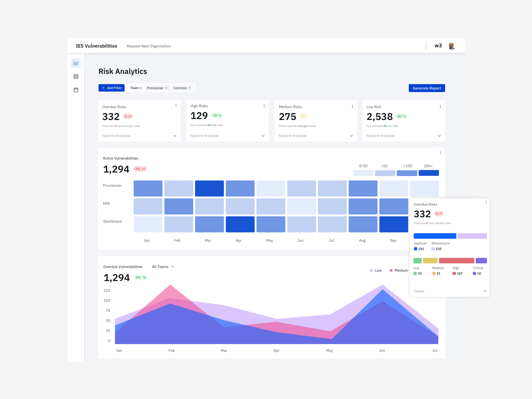The height and width of the screenshot is (399, 532).
Task: Select HSK February heatmap cell
Action: 179,206
